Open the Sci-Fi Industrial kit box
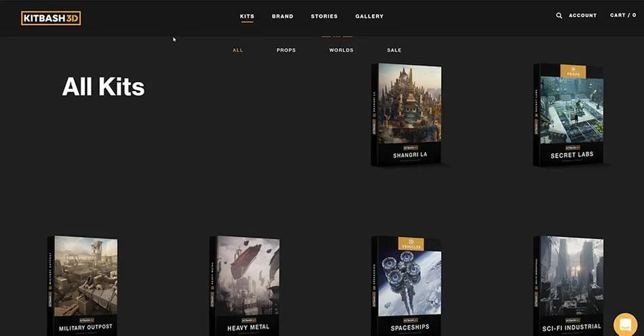Image resolution: width=644 pixels, height=336 pixels. [569, 285]
